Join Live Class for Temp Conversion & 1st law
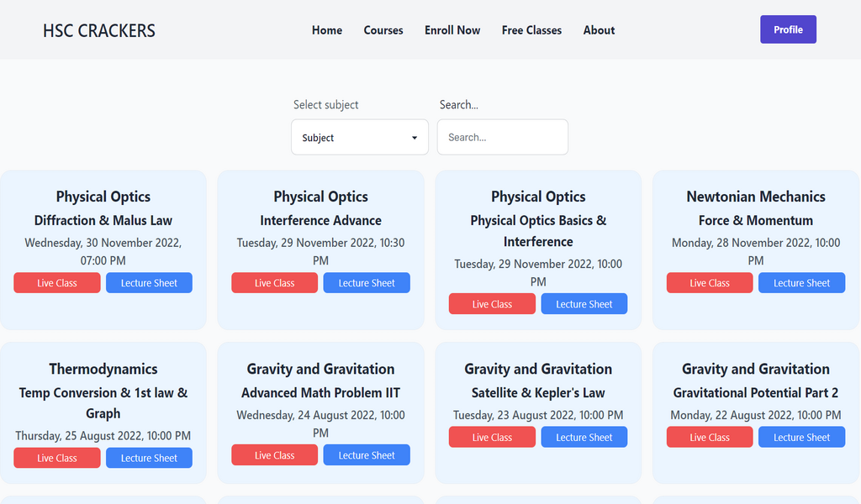861x504 pixels. tap(57, 458)
